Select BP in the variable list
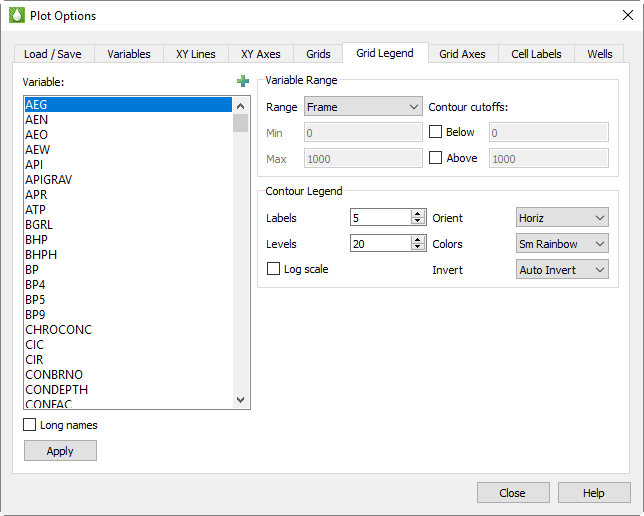The height and width of the screenshot is (516, 644). pos(128,270)
